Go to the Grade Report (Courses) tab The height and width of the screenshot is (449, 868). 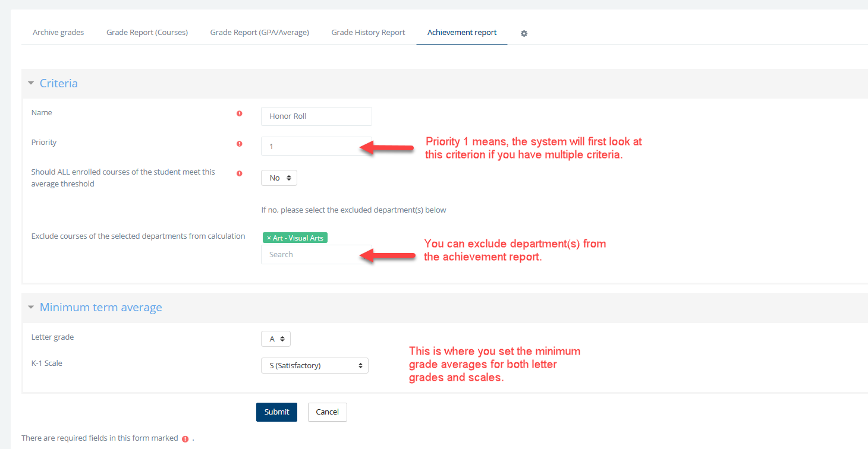[147, 33]
